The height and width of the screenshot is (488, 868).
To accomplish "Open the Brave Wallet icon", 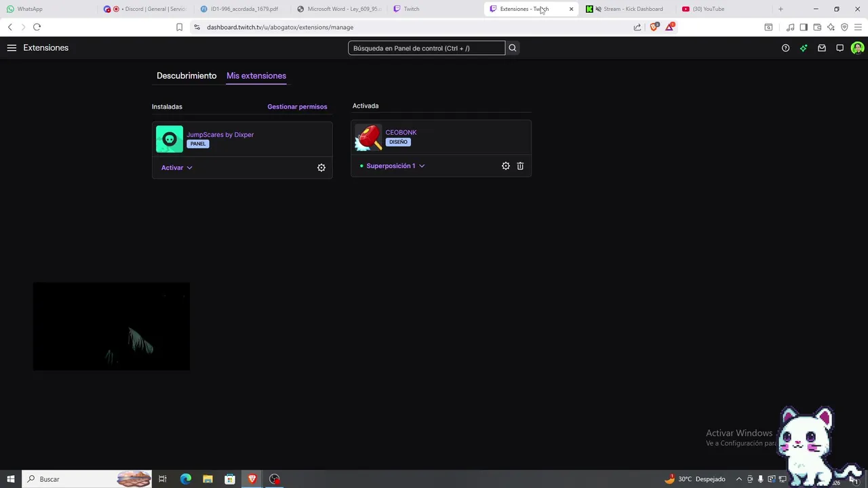I will (x=817, y=27).
